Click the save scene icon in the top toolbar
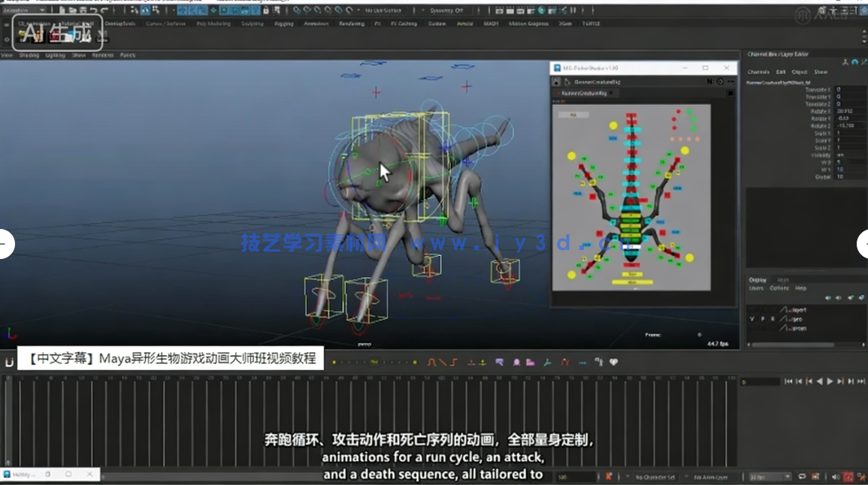Screen dimensions: 868x485 (84, 11)
